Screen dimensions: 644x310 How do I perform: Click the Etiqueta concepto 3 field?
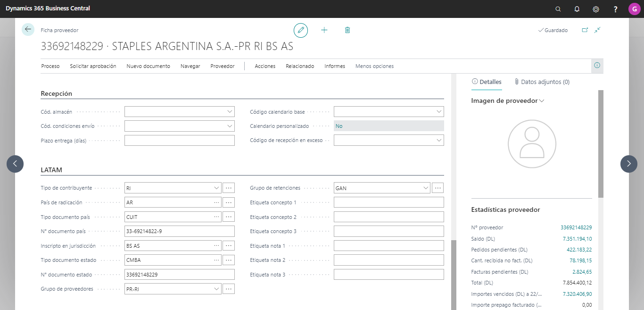389,231
